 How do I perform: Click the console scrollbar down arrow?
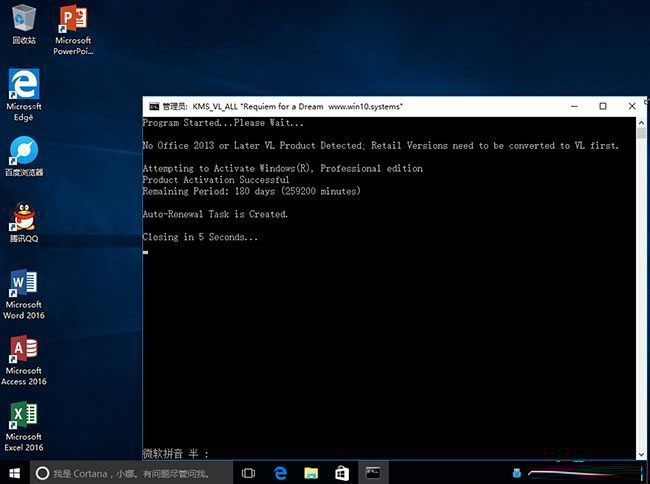click(x=640, y=454)
